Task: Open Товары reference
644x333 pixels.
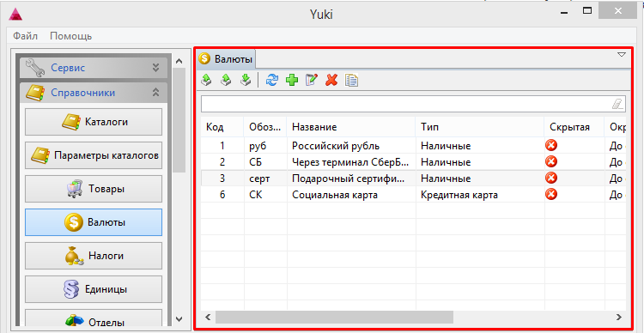Action: 94,189
